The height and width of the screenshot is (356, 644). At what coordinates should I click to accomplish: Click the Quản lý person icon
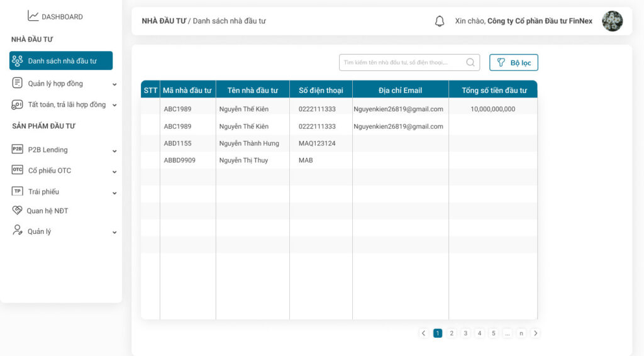pos(17,230)
